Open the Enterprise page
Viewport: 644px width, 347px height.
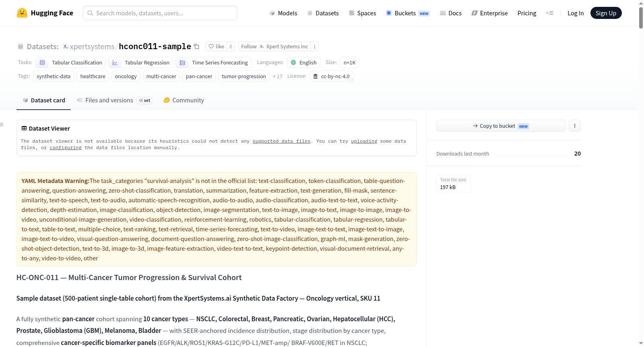pos(489,13)
